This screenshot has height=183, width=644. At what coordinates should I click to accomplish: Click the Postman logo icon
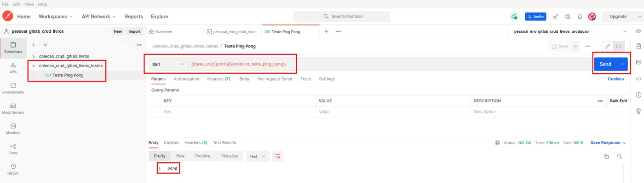coord(7,16)
